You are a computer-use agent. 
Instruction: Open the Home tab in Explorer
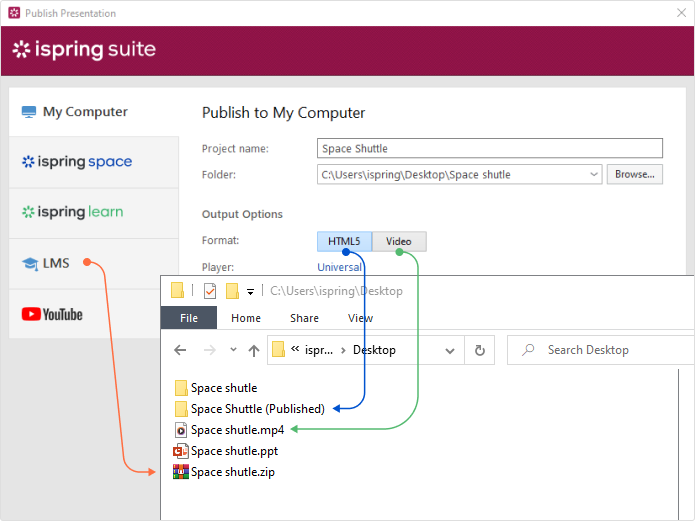[246, 318]
